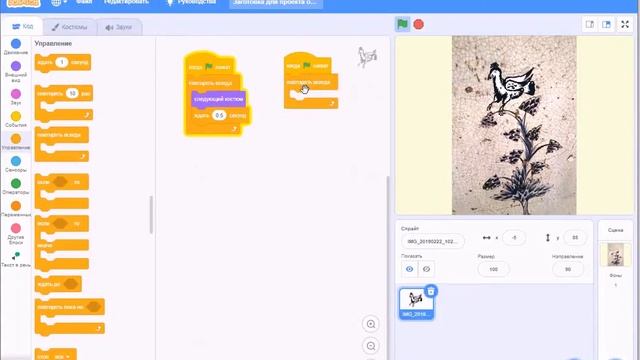
Task: Zoom out the code workspace
Action: [371, 346]
